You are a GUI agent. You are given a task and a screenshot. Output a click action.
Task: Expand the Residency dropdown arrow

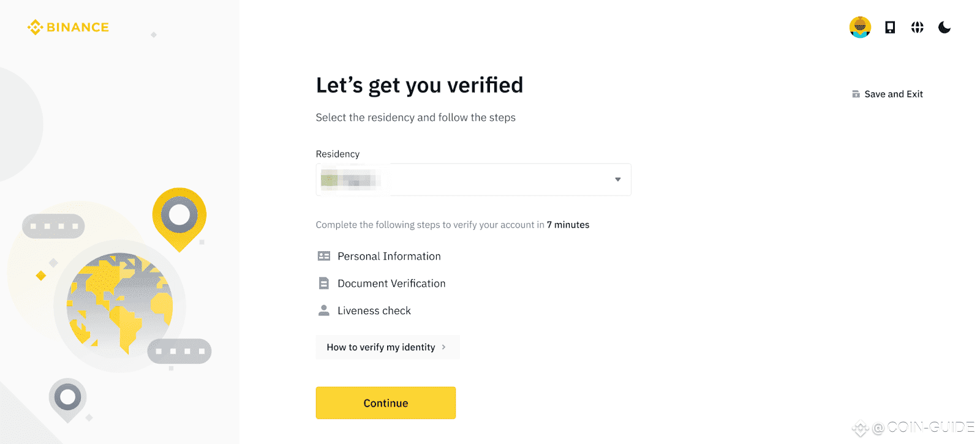click(x=617, y=179)
